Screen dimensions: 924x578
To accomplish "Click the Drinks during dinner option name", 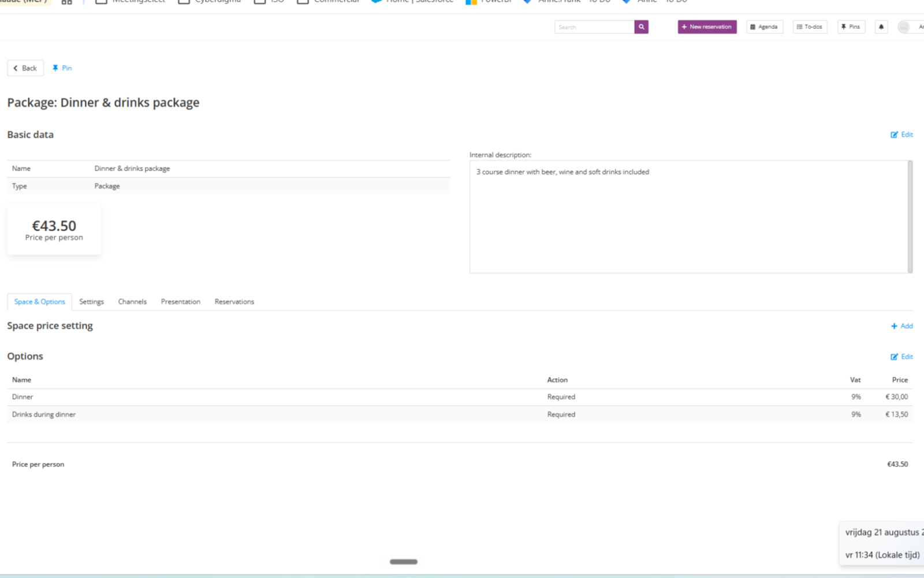I will [x=44, y=414].
